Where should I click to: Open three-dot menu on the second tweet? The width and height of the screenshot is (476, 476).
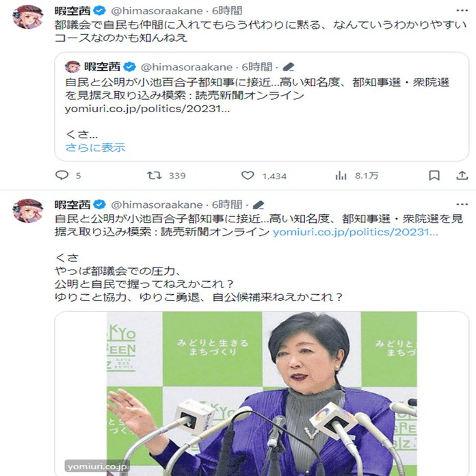tap(462, 204)
